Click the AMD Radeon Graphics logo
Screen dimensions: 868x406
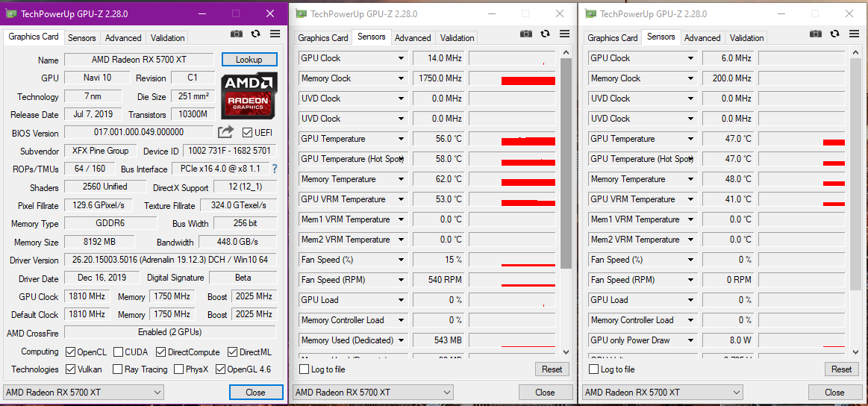pyautogui.click(x=249, y=96)
